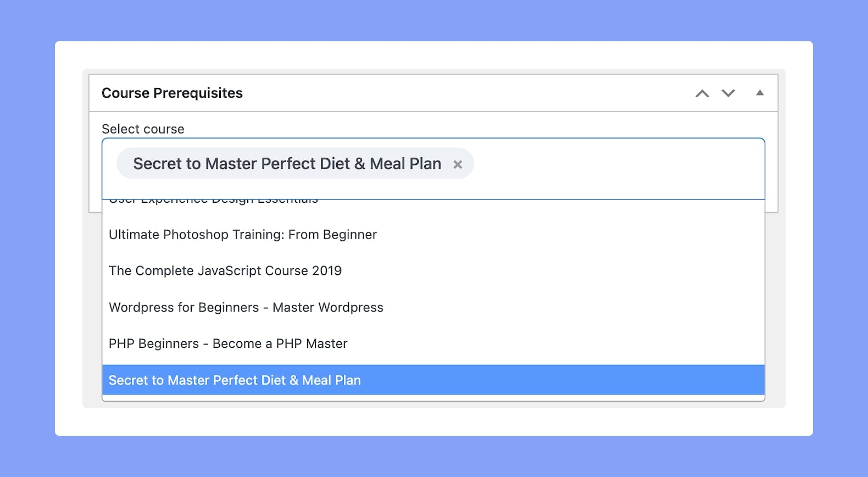The height and width of the screenshot is (477, 868).
Task: Choose Ultimate Photoshop Training: From Beginner
Action: (x=433, y=235)
